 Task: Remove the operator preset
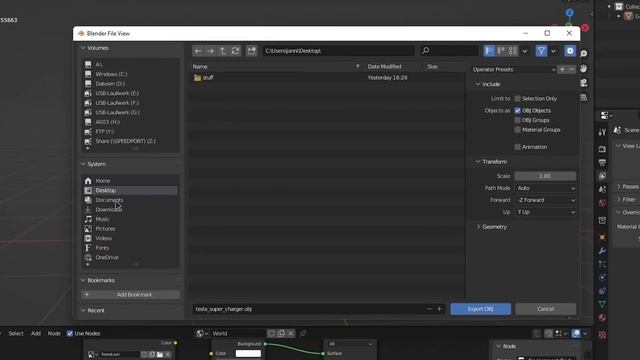[571, 69]
